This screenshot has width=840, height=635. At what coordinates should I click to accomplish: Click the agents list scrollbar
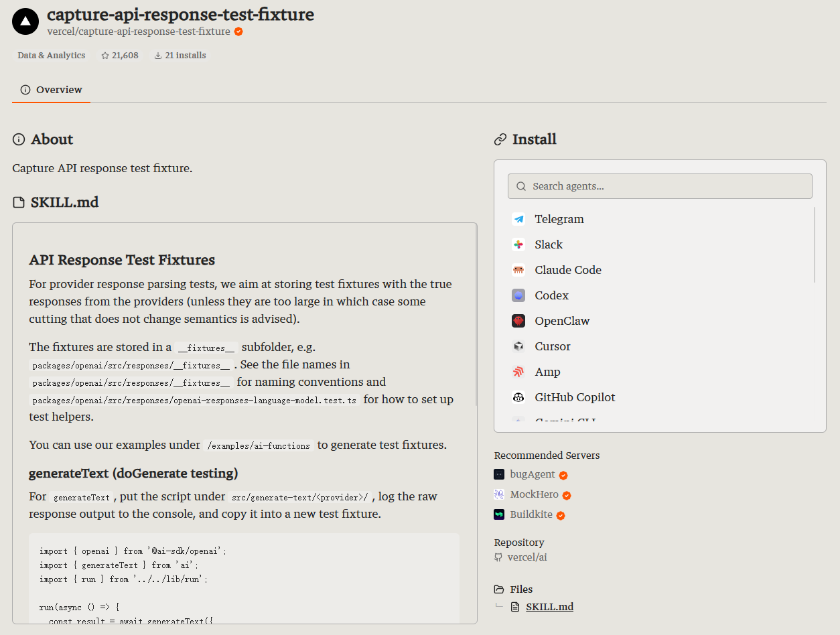[815, 244]
